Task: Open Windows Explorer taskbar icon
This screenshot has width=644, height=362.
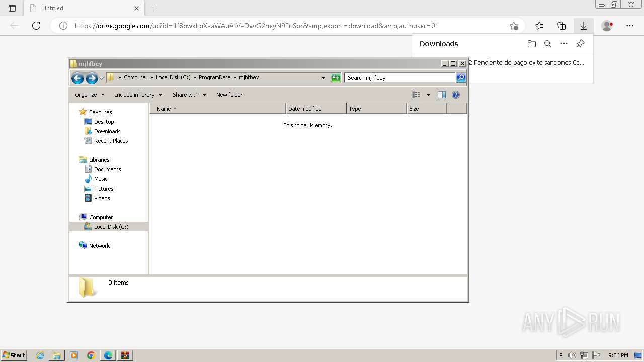Action: click(x=57, y=355)
